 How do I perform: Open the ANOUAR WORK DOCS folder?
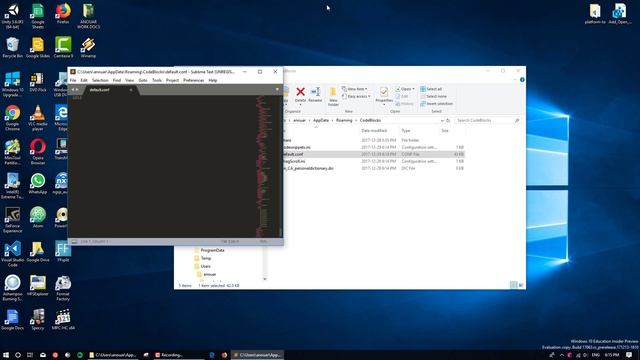tap(88, 16)
